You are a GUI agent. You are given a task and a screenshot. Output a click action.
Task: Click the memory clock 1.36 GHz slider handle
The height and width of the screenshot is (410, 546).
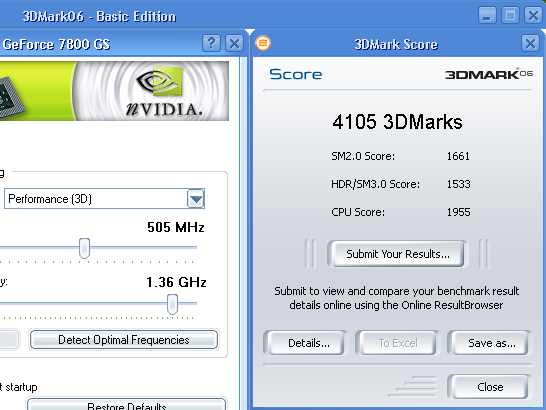(x=172, y=304)
